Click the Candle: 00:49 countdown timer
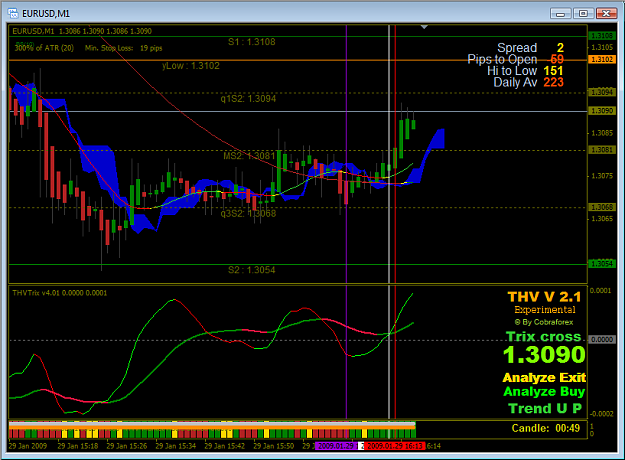This screenshot has width=625, height=460. (546, 429)
